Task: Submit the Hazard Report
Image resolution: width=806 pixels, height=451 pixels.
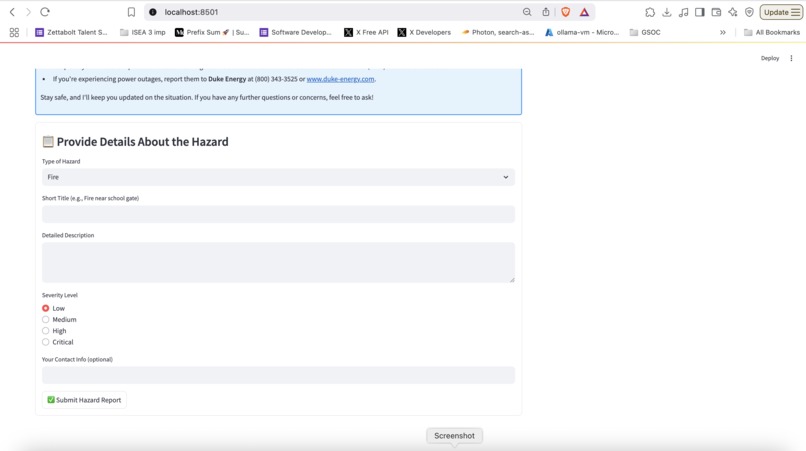Action: point(84,400)
